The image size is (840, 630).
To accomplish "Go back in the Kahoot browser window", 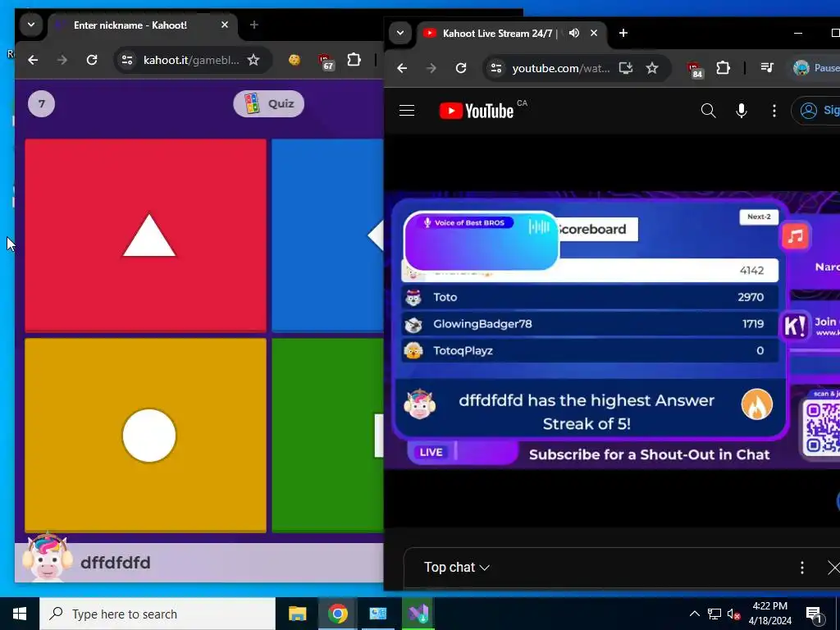I will coord(33,60).
